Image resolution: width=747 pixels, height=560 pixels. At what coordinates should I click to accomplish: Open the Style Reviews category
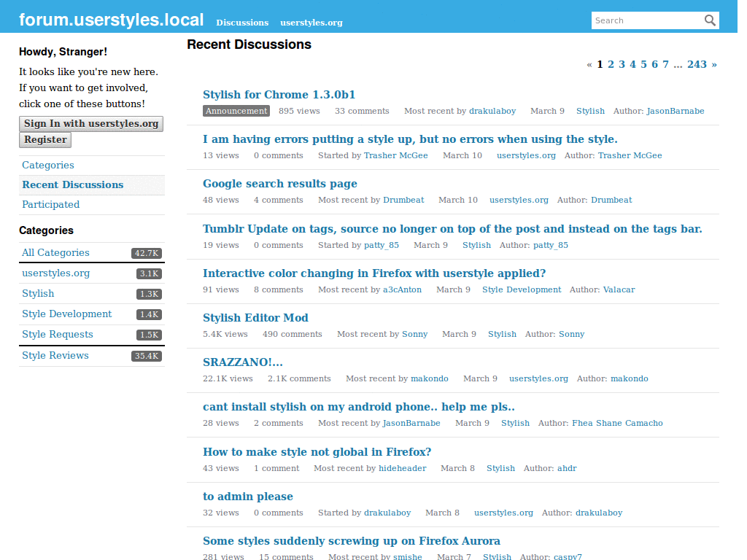tap(55, 356)
